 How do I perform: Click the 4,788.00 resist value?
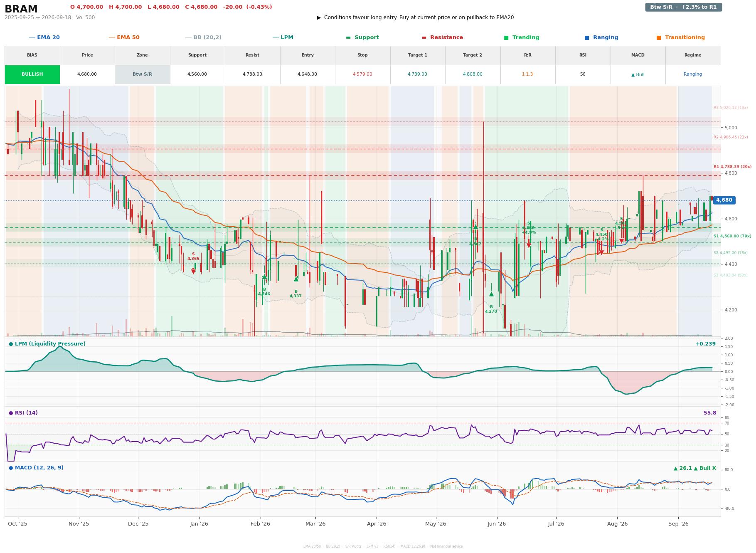252,74
